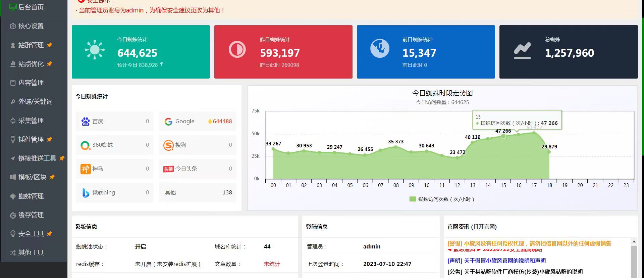
Task: Click the 昨日蜘蛛统计 value 593,197
Action: point(280,53)
